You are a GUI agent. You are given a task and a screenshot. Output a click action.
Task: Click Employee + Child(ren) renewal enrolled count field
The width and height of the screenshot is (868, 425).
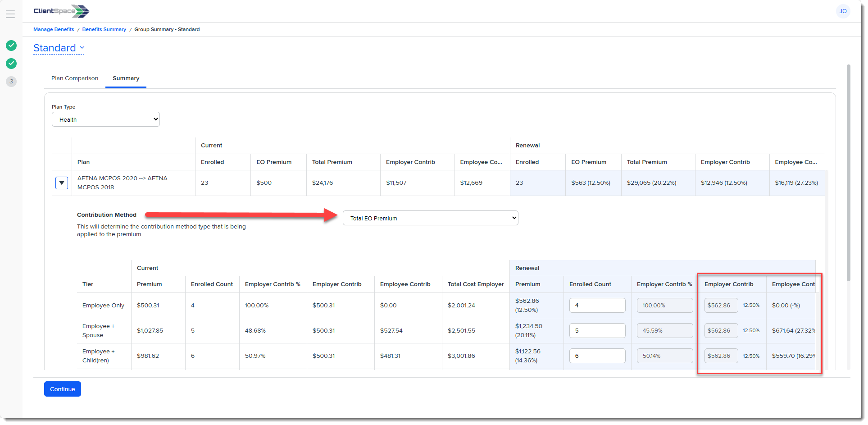tap(597, 356)
